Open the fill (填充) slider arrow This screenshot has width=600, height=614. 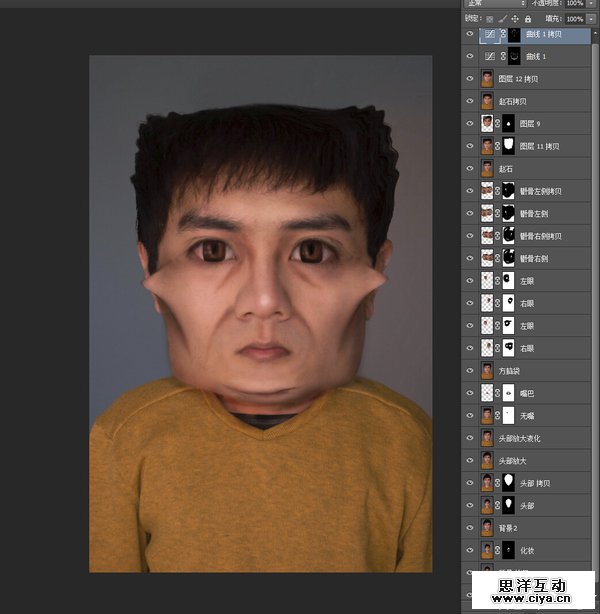click(x=591, y=18)
